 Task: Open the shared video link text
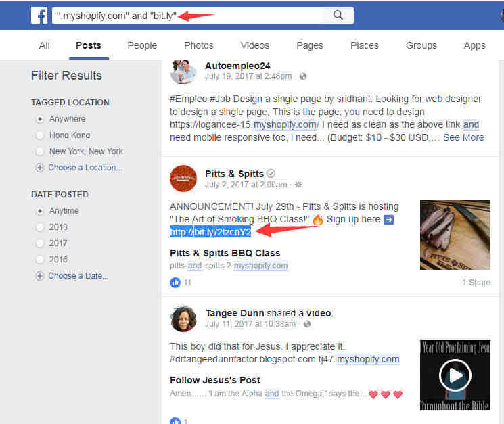click(x=319, y=313)
